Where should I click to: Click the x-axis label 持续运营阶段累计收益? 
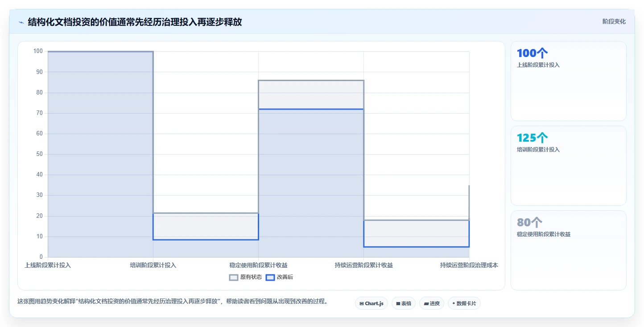tap(363, 265)
